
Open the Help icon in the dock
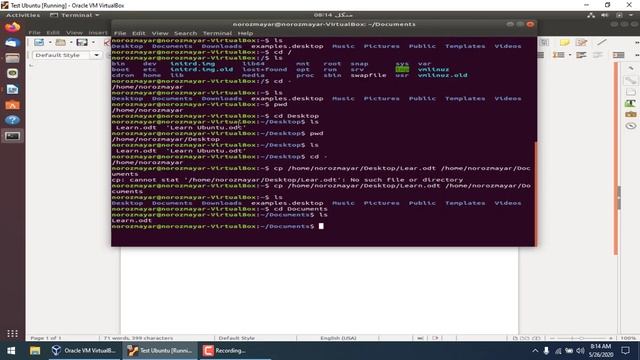(x=12, y=120)
